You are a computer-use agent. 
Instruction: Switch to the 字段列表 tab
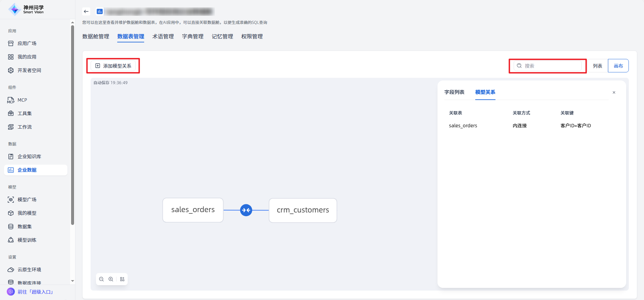(x=454, y=92)
